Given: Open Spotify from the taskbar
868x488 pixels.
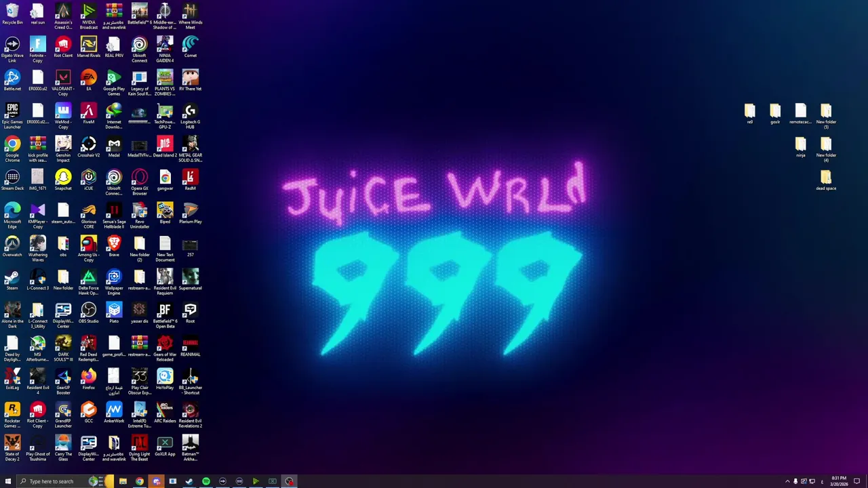Looking at the screenshot, I should [x=205, y=481].
